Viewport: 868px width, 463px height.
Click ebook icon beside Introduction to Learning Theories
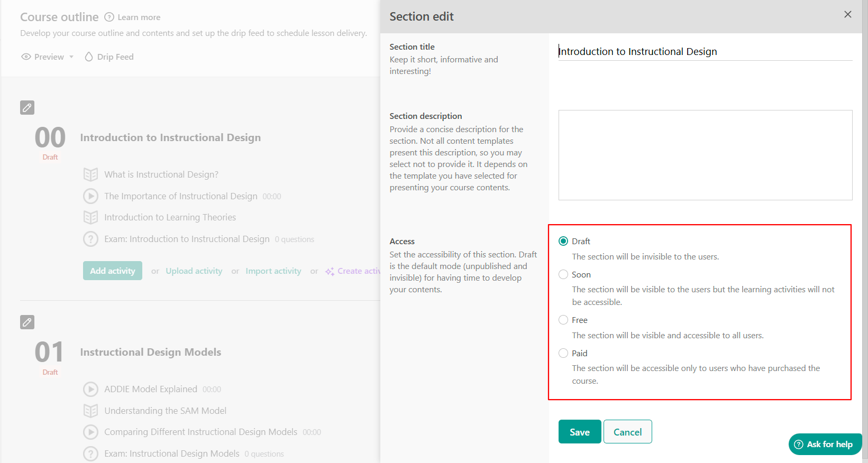click(x=90, y=217)
